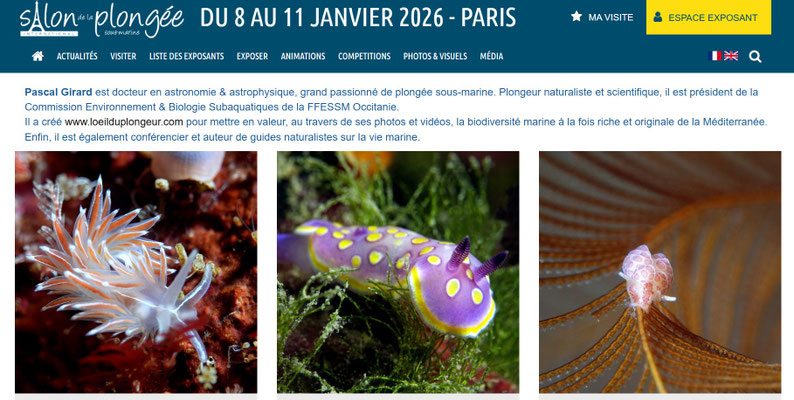Click the home icon in navigation bar
The image size is (794, 400).
pyautogui.click(x=37, y=56)
